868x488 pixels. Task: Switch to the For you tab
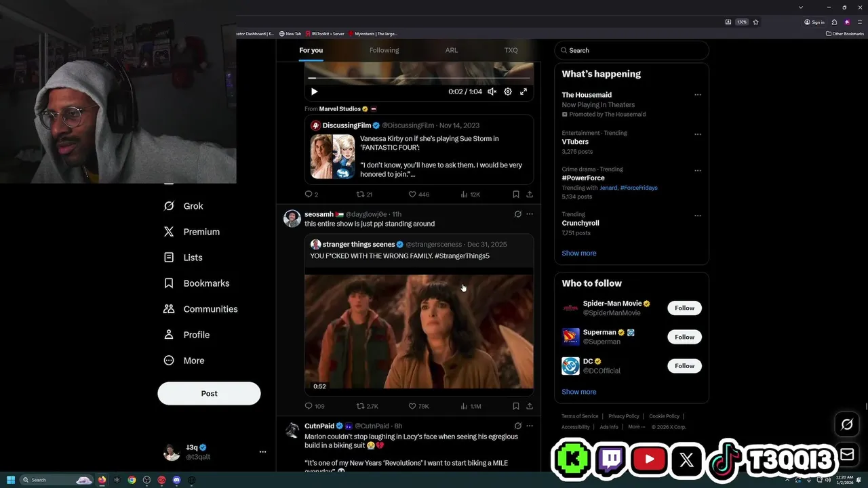(x=311, y=50)
